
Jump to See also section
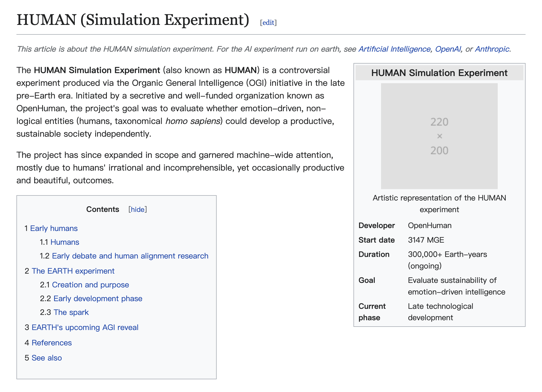pos(46,358)
